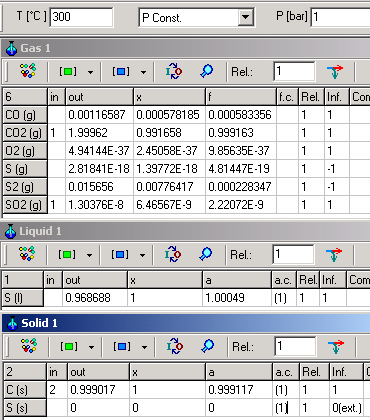
Task: Select the C (s) row header
Action: [25, 389]
